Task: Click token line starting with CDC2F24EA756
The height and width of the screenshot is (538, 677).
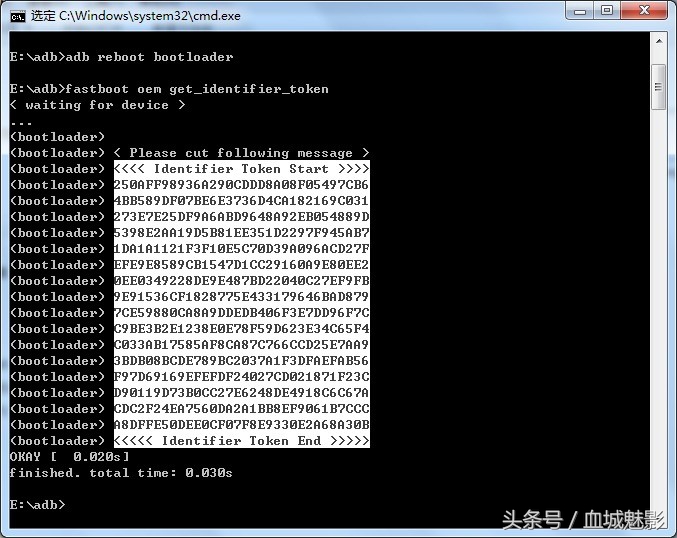Action: pyautogui.click(x=242, y=408)
